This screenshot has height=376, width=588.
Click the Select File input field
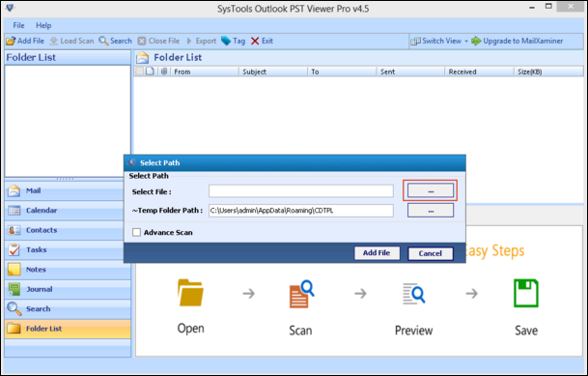tap(301, 191)
